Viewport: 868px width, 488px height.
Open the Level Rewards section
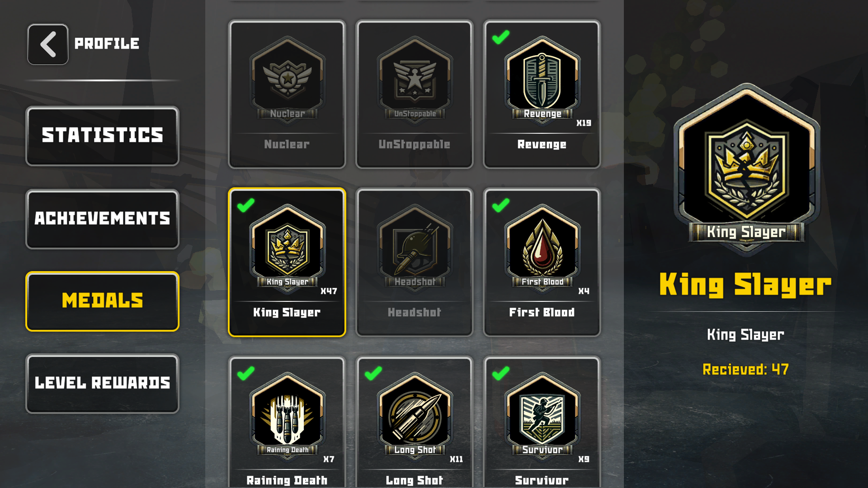[103, 384]
